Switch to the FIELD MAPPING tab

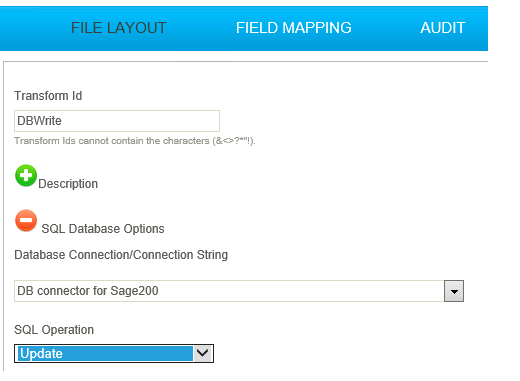(293, 28)
